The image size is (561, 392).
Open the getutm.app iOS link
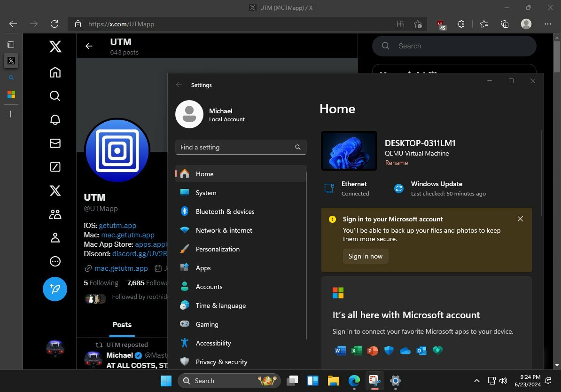click(117, 226)
